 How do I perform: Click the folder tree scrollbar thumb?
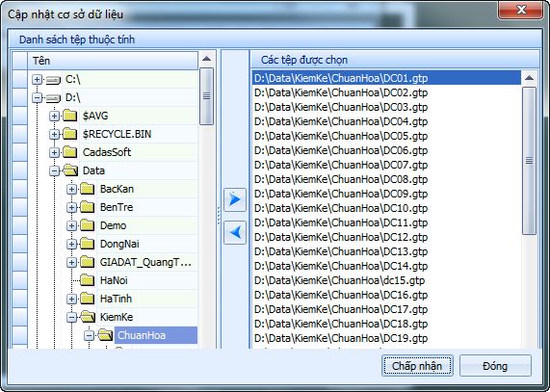(x=206, y=96)
